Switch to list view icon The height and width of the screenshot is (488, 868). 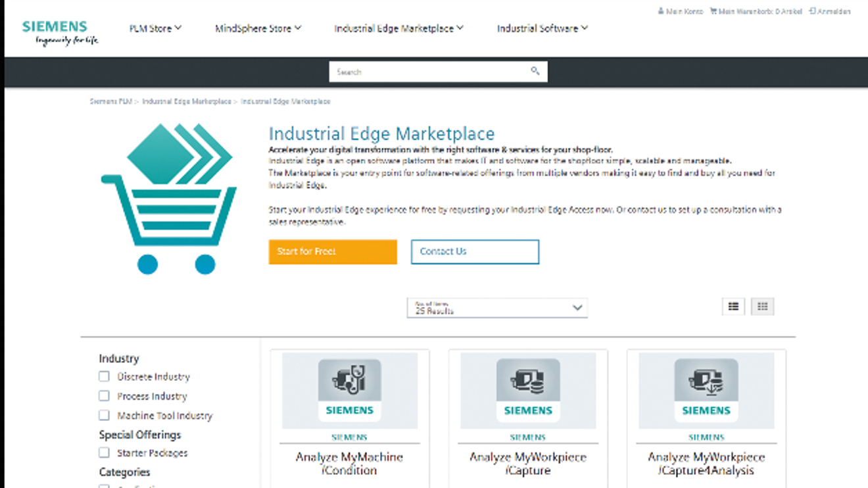click(733, 306)
